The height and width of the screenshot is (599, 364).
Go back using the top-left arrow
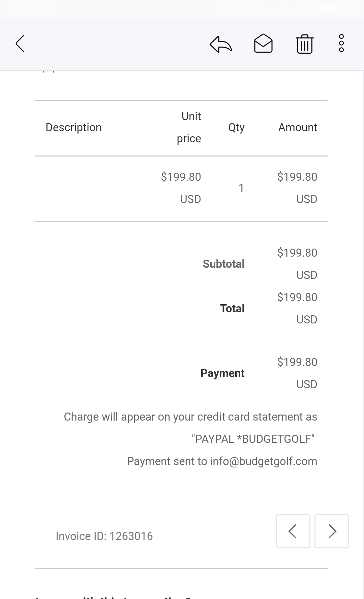point(20,44)
